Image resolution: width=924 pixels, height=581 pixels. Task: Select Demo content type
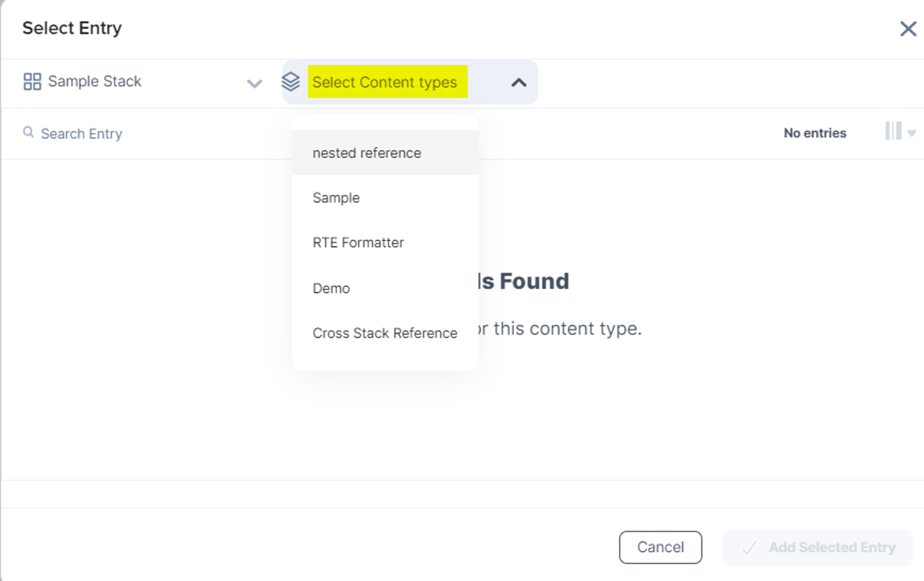[x=385, y=288]
